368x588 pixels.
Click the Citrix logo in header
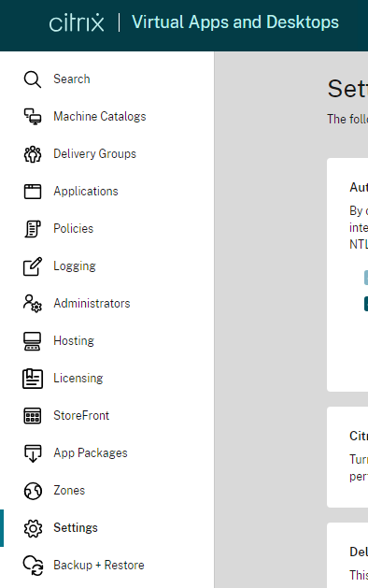tap(77, 22)
